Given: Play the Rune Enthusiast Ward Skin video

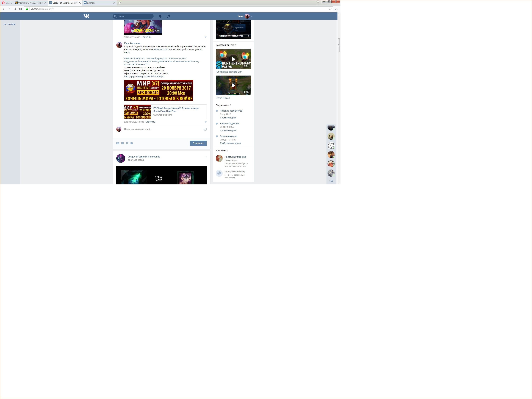Looking at the screenshot, I should [x=233, y=59].
